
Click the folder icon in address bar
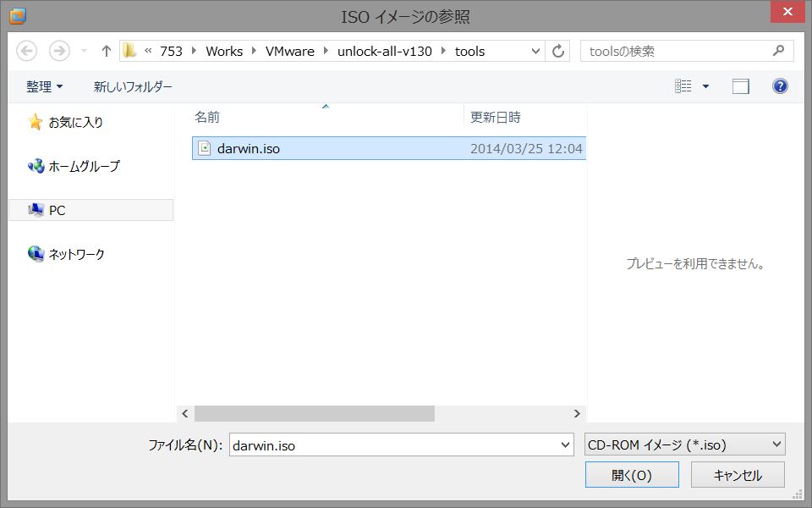[x=129, y=50]
